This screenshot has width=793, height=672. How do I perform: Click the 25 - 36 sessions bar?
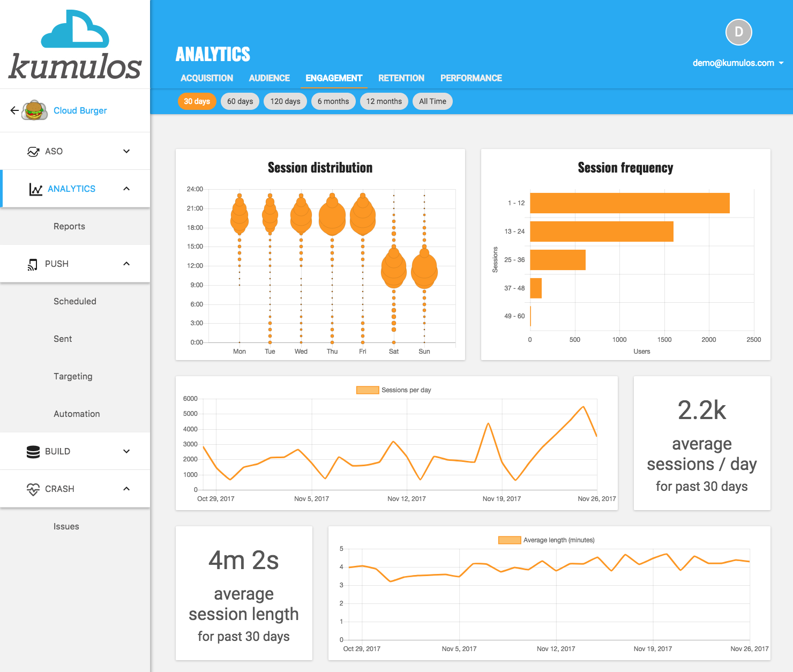click(558, 260)
